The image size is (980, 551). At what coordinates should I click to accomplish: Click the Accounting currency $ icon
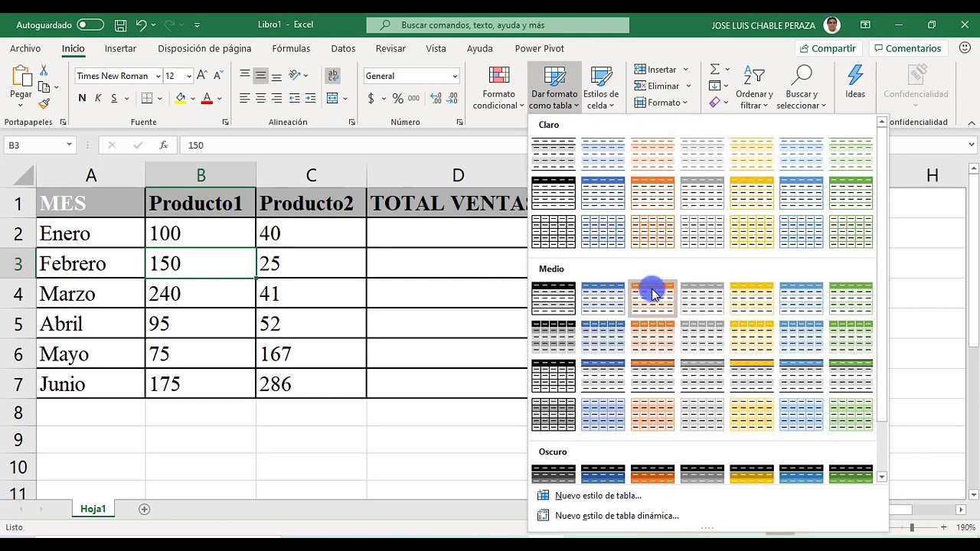[x=371, y=98]
